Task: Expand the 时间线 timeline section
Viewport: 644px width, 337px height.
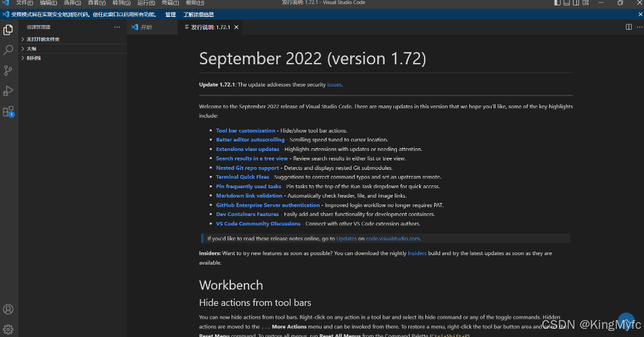Action: click(72, 58)
